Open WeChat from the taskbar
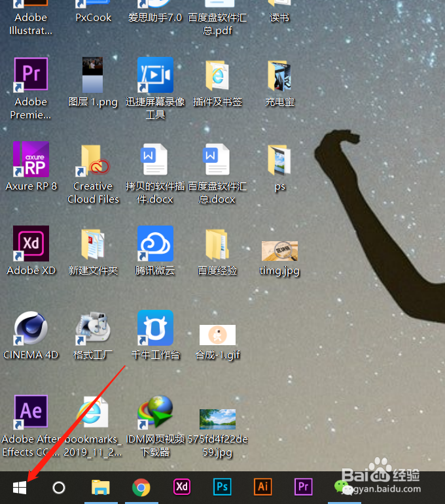This screenshot has height=504, width=445. pyautogui.click(x=343, y=487)
